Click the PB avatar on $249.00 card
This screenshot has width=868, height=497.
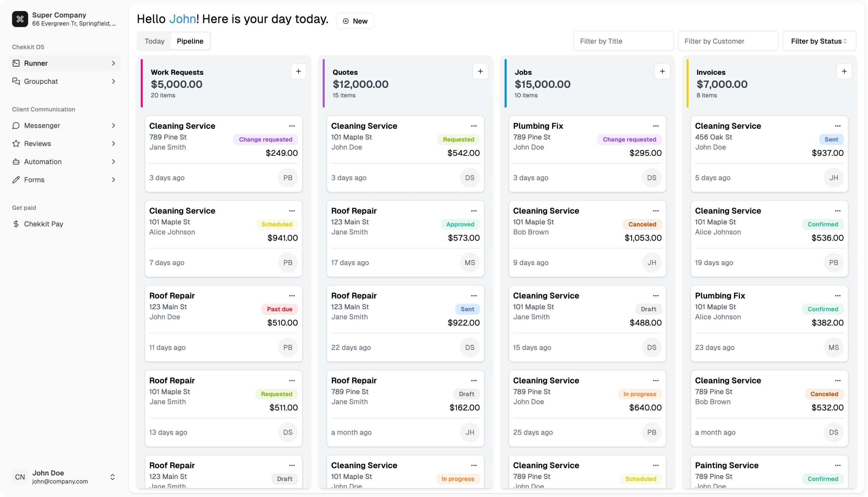click(288, 178)
